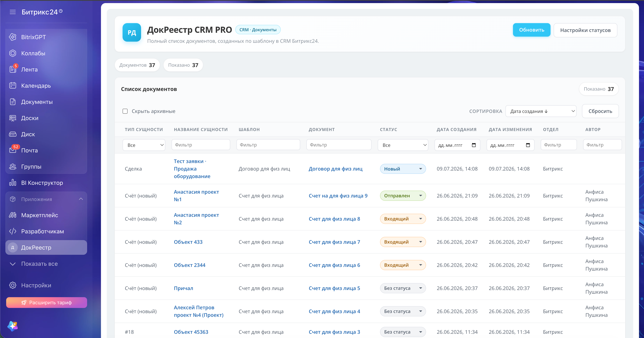Open the Сортировка Дата создания dropdown
Viewport: 644px width, 338px height.
point(541,111)
